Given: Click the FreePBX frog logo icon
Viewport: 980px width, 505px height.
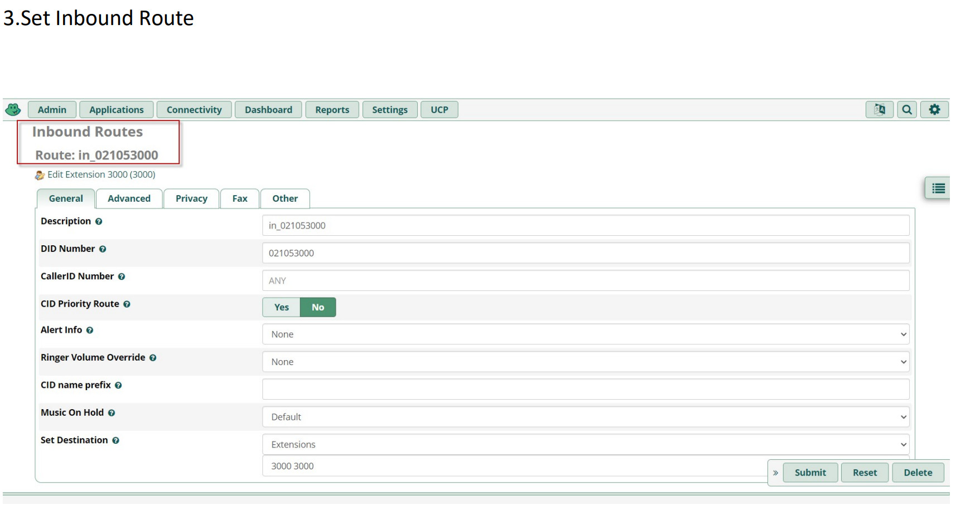Looking at the screenshot, I should point(13,109).
